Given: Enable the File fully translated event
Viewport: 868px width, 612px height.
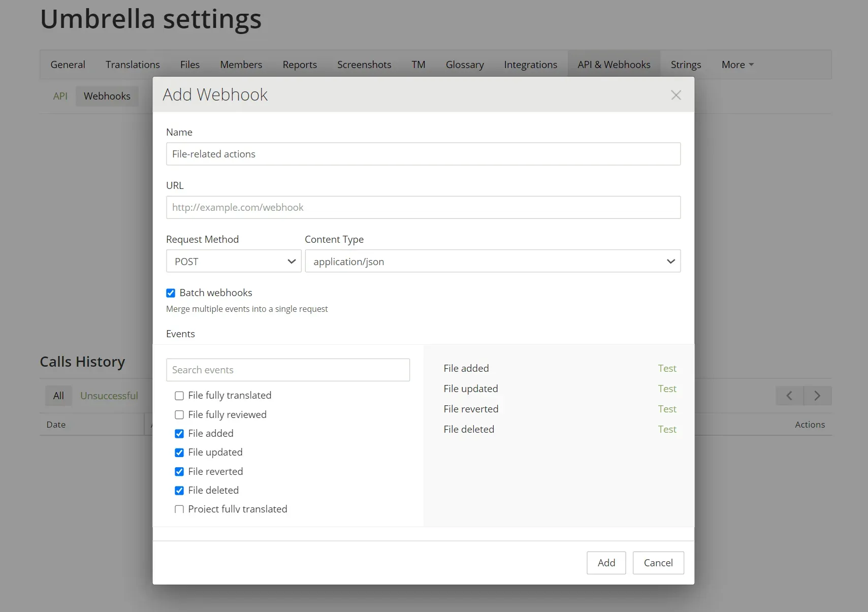Looking at the screenshot, I should click(x=179, y=396).
